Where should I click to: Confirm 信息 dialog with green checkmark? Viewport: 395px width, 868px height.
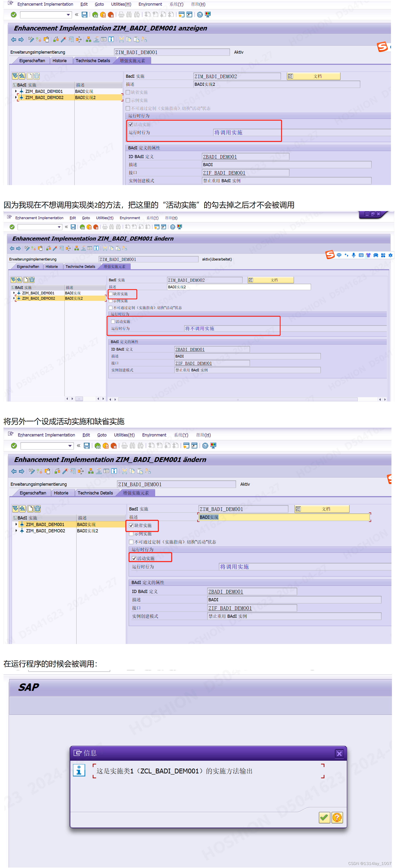(x=324, y=817)
